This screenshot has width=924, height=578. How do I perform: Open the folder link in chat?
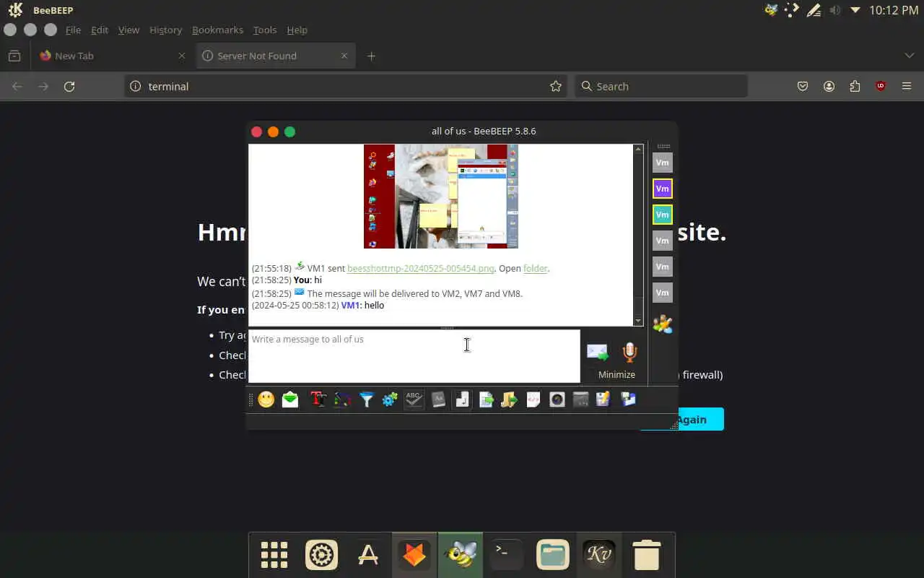535,268
